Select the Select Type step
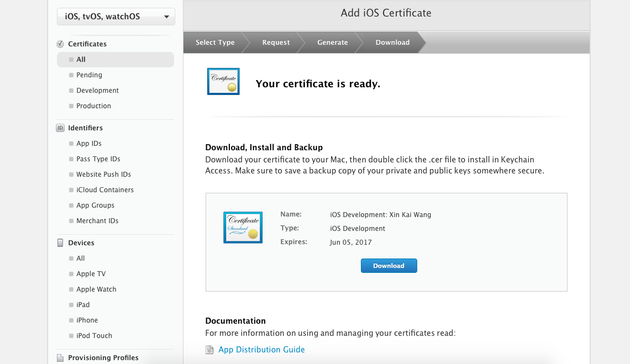 point(215,43)
